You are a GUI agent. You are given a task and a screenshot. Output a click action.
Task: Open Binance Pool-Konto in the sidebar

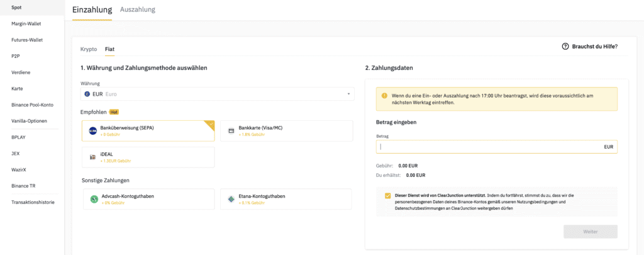pos(32,105)
